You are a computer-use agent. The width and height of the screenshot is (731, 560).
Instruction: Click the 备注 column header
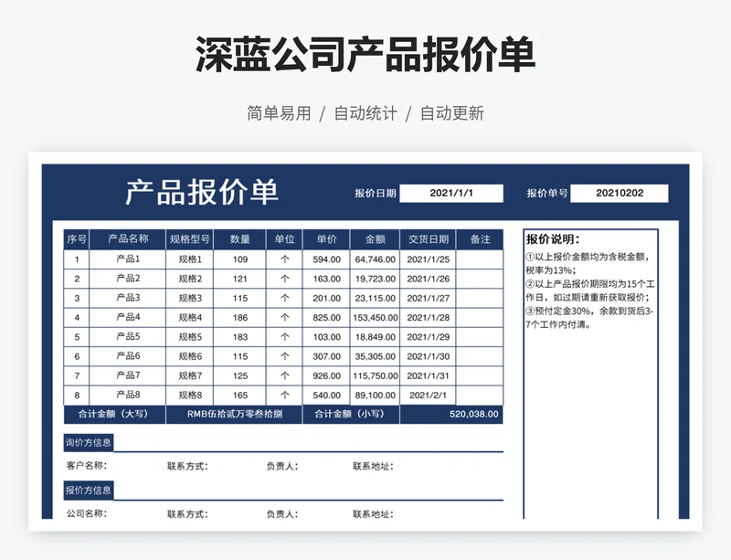coord(480,239)
